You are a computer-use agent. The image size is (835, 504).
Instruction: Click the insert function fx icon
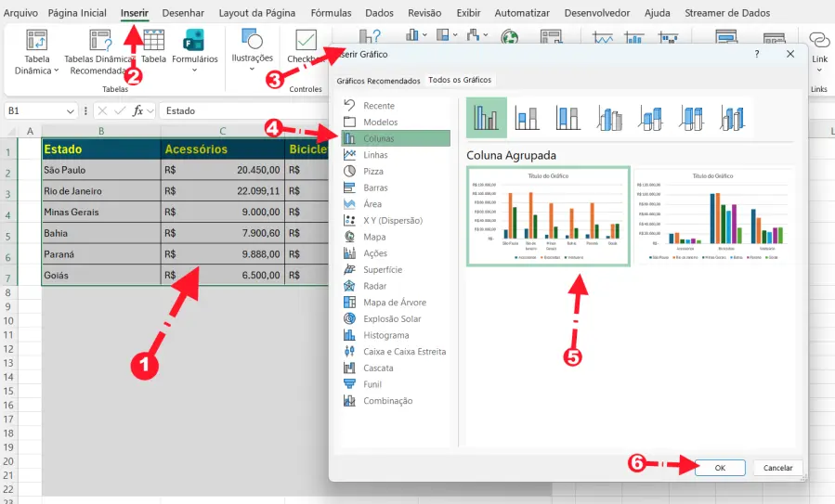[137, 110]
